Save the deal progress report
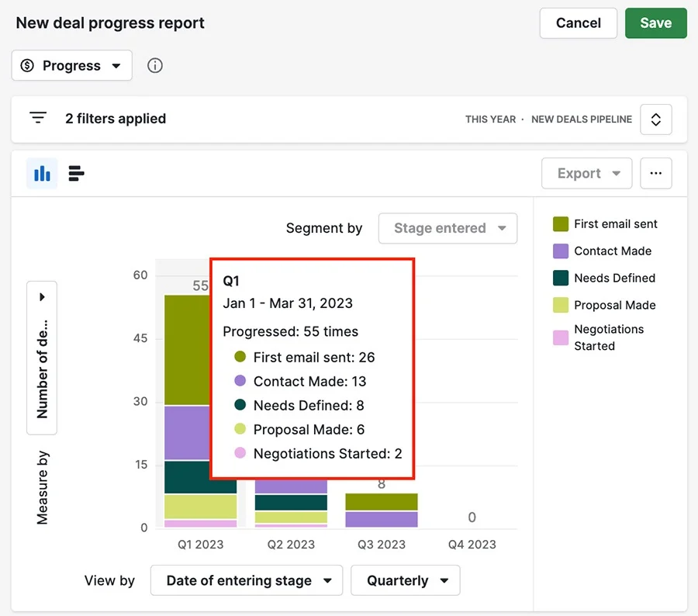This screenshot has width=698, height=616. point(655,22)
